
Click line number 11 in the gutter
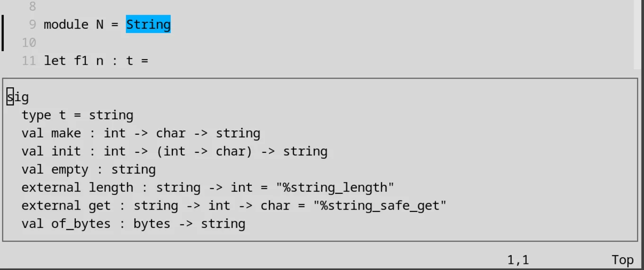(29, 61)
